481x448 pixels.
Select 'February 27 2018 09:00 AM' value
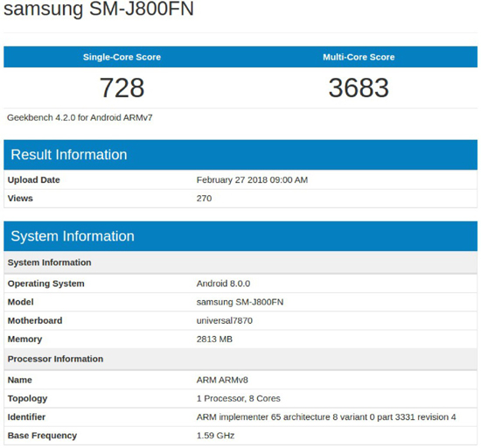(x=252, y=180)
